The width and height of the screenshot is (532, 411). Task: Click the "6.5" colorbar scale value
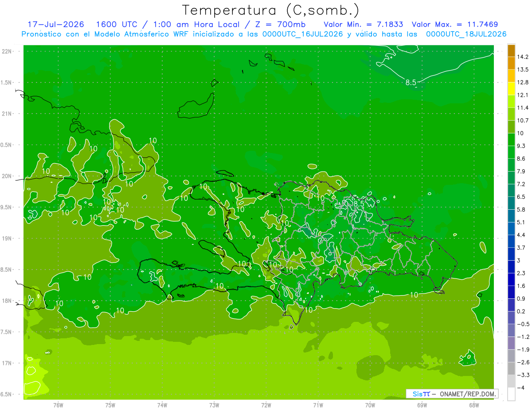[x=521, y=196]
